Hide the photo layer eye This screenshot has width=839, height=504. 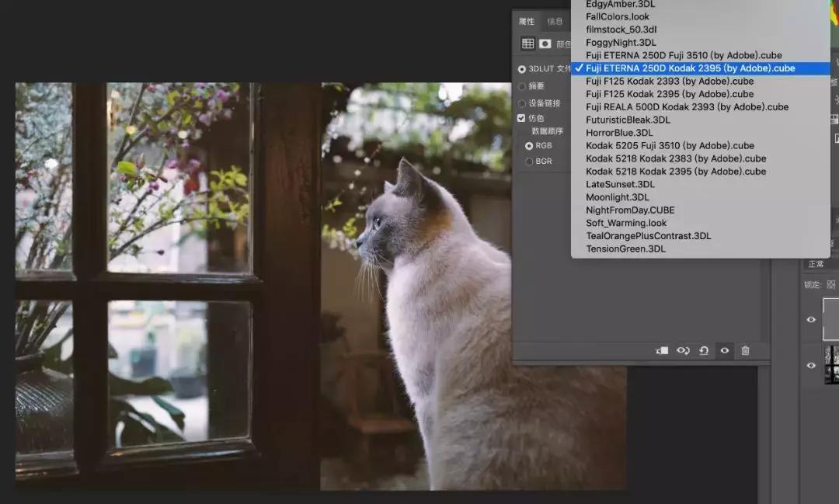(811, 366)
